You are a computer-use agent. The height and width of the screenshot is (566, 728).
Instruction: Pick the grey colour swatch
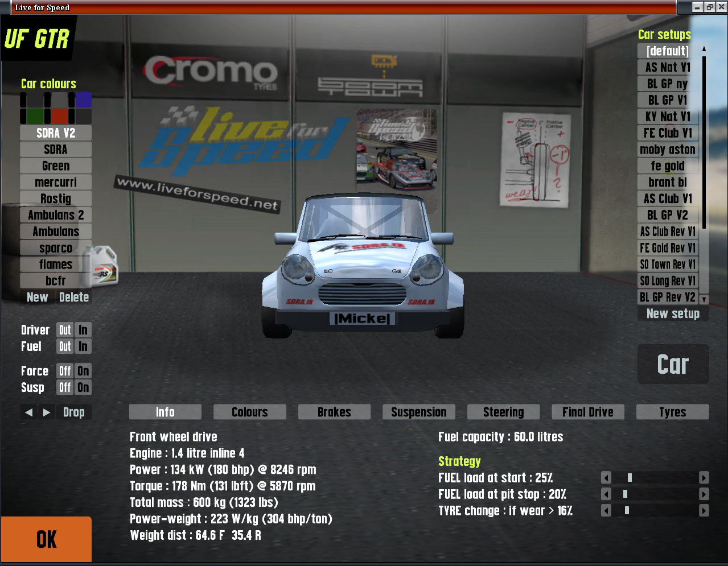(60, 100)
